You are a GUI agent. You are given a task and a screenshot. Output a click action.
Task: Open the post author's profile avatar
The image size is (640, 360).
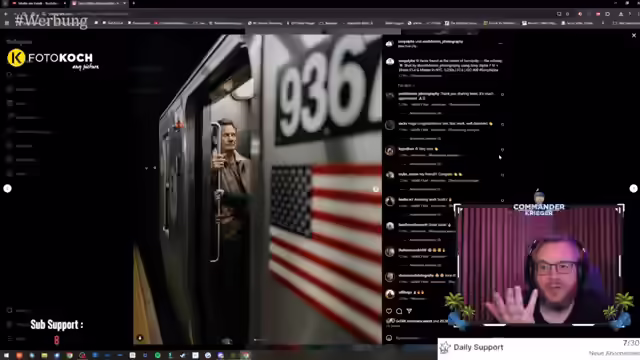click(390, 43)
